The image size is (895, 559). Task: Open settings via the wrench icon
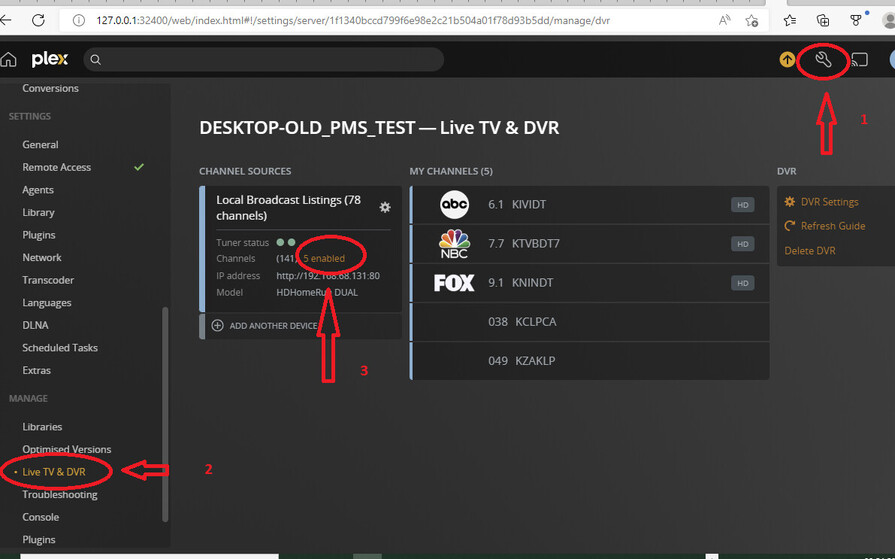pyautogui.click(x=823, y=59)
